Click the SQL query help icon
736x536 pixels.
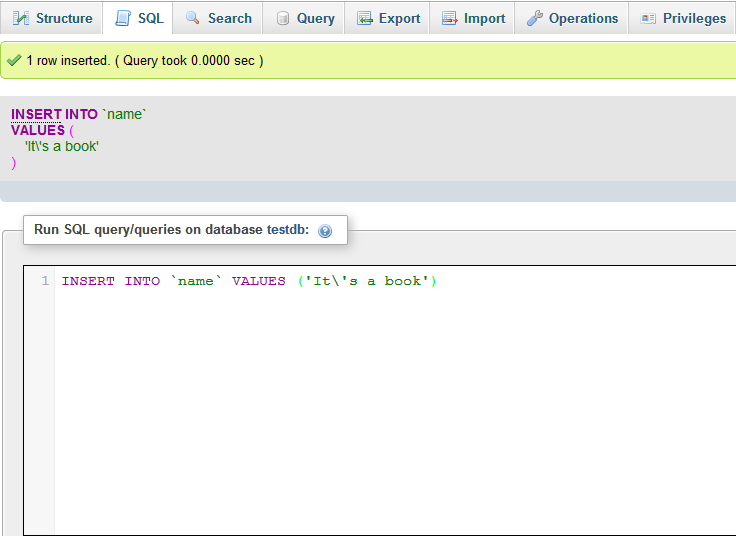[325, 231]
